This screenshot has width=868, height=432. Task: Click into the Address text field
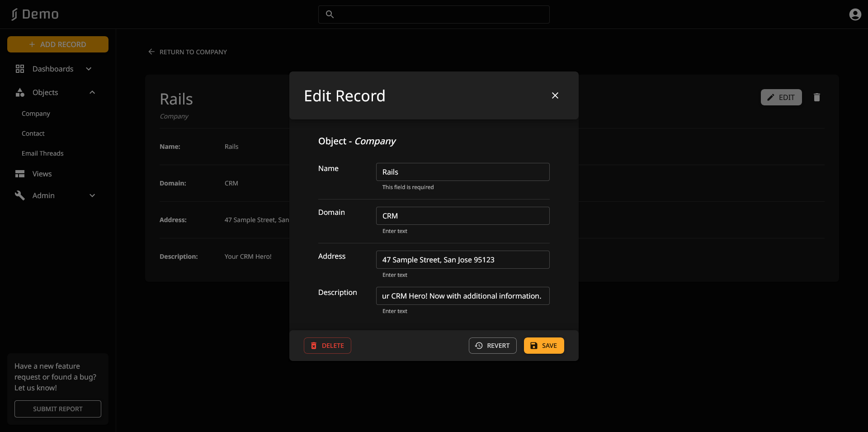[x=462, y=260]
